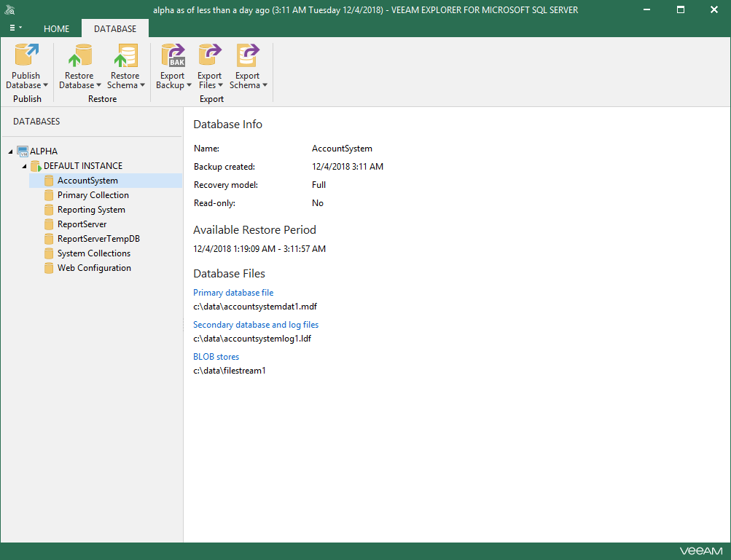This screenshot has height=560, width=731.
Task: Click the Web Configuration database icon
Action: (49, 268)
